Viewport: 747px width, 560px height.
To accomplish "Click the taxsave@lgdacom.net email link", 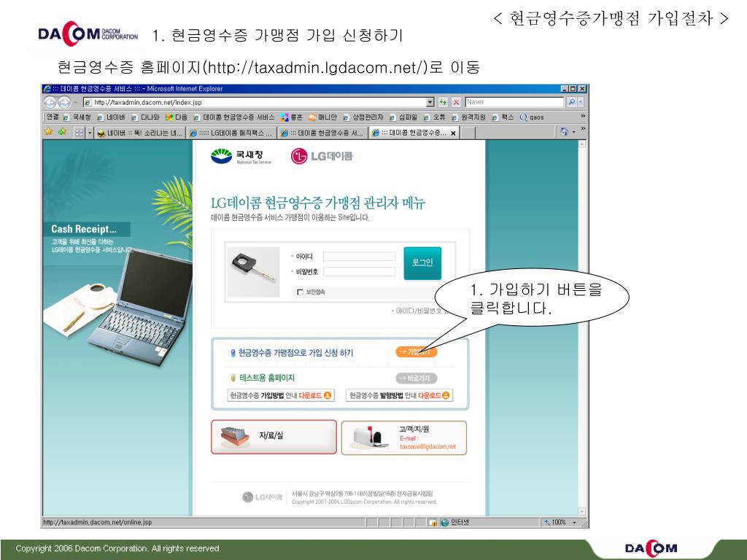I will tap(427, 447).
